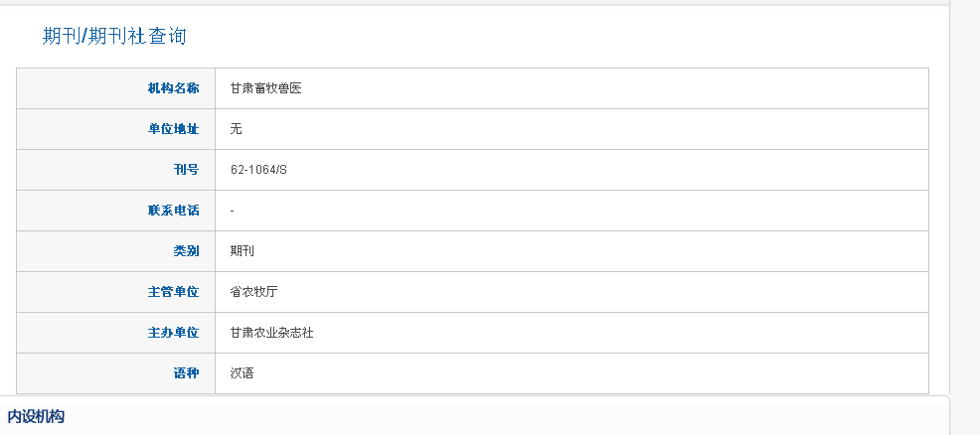980x435 pixels.
Task: Click the 省农牧厅 supervising unit value
Action: 253,291
